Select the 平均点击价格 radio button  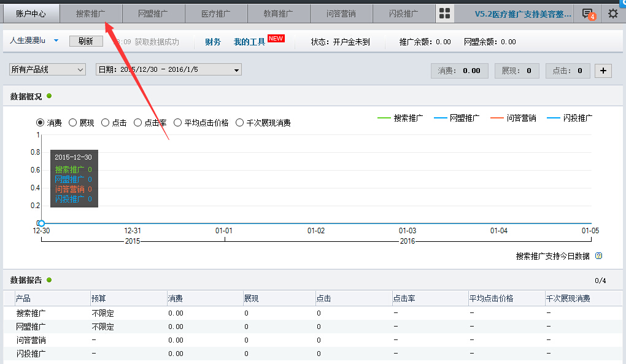click(x=177, y=123)
